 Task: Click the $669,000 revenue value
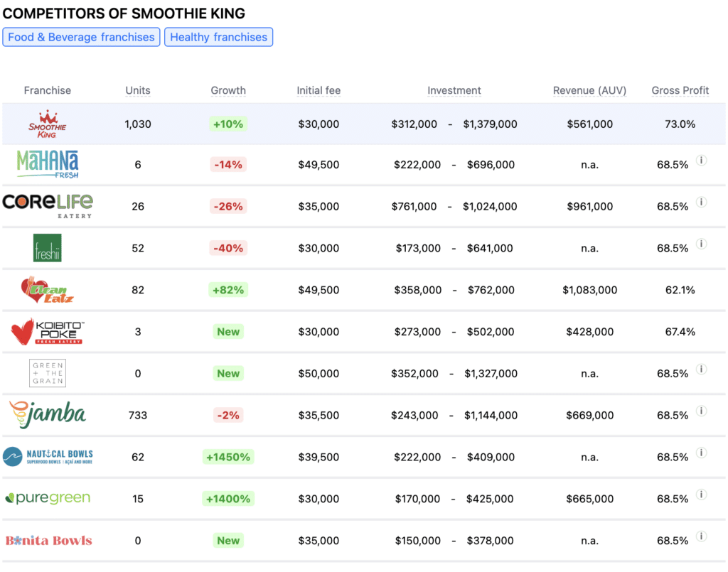pos(589,415)
